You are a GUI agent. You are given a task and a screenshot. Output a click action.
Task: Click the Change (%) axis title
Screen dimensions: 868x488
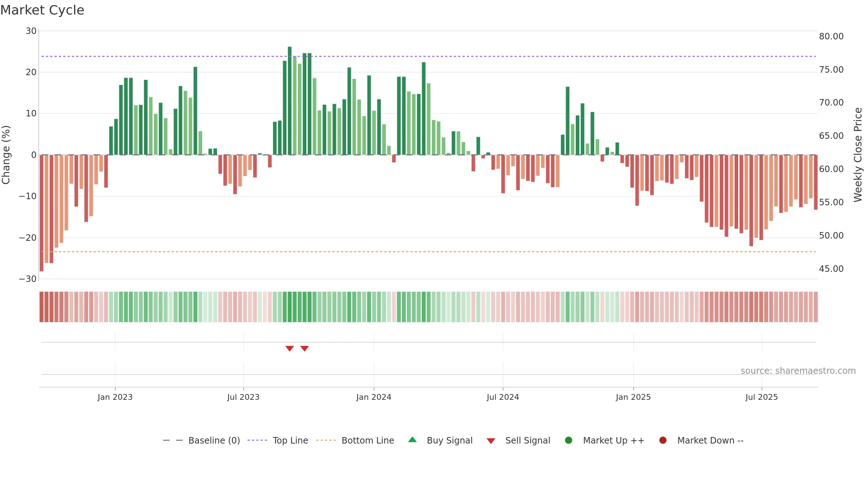pyautogui.click(x=6, y=155)
